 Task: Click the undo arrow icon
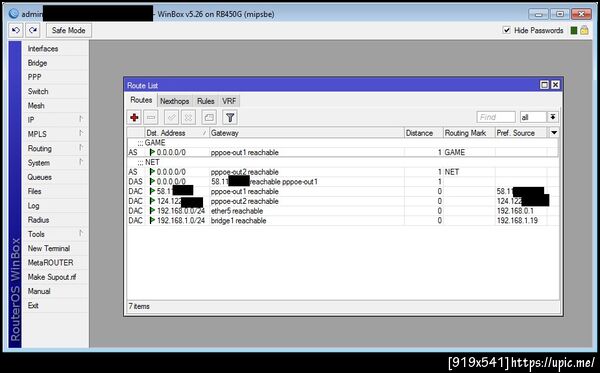coord(16,30)
